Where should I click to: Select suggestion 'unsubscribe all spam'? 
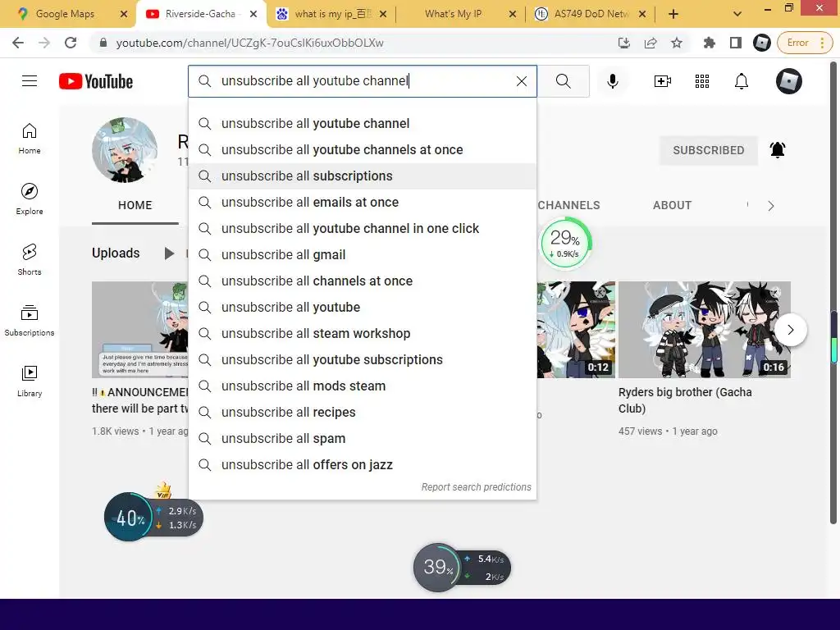(362, 439)
